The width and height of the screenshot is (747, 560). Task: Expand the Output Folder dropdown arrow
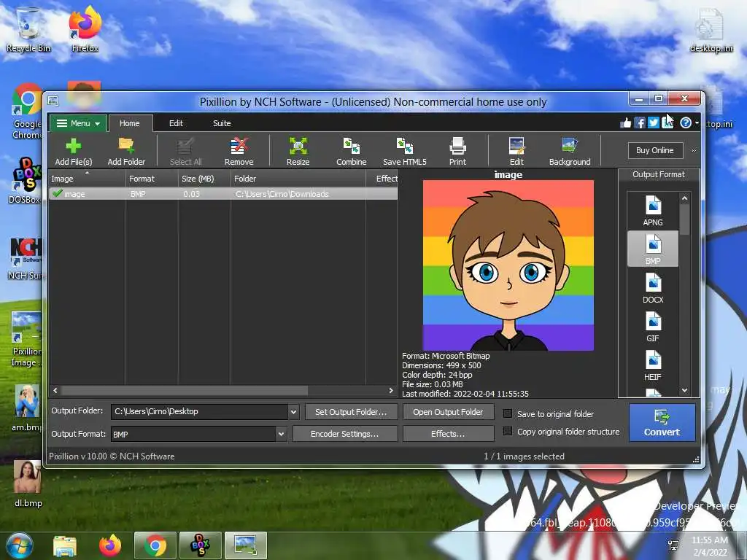click(293, 412)
